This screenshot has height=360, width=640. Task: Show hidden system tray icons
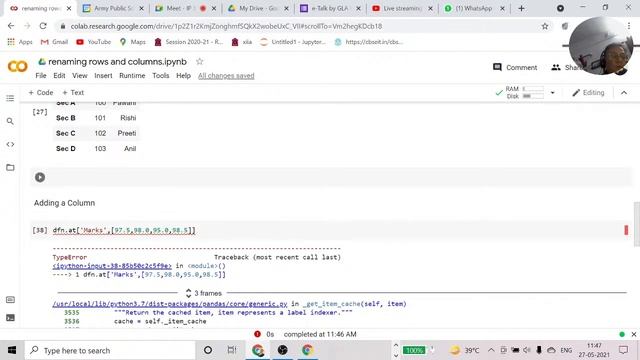tap(491, 350)
